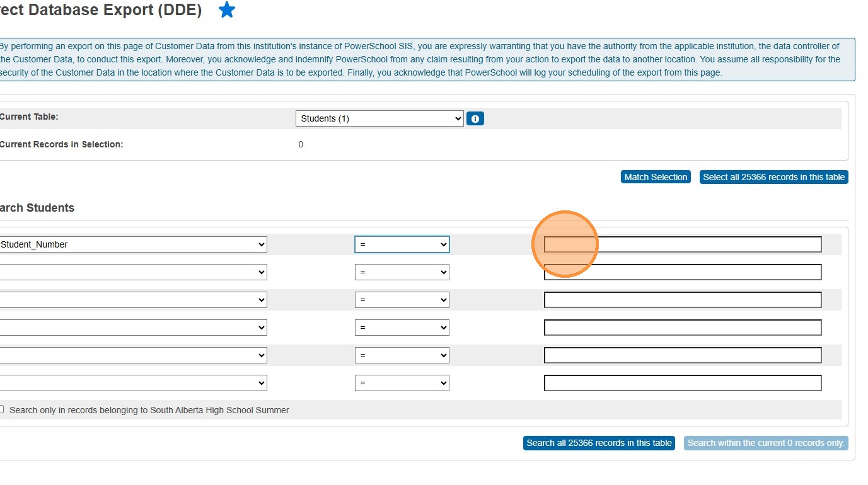
Task: Open the third row field name dropdown
Action: [x=133, y=300]
